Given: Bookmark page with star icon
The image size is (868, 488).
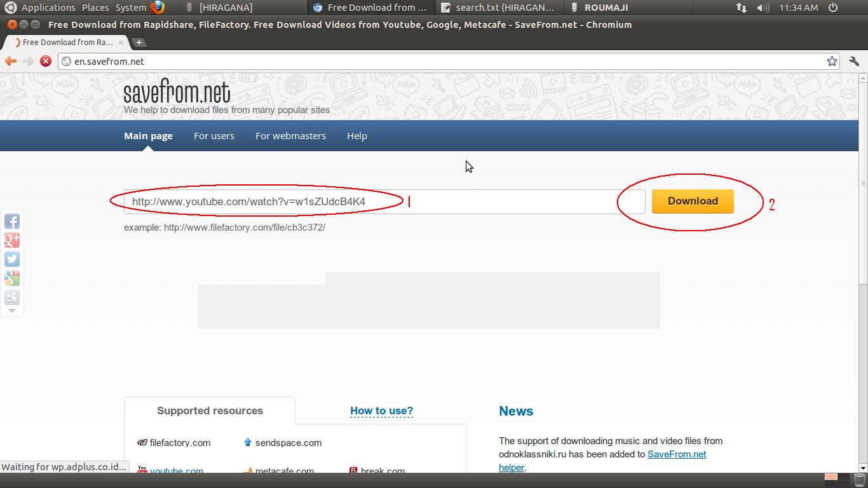Looking at the screenshot, I should tap(832, 61).
